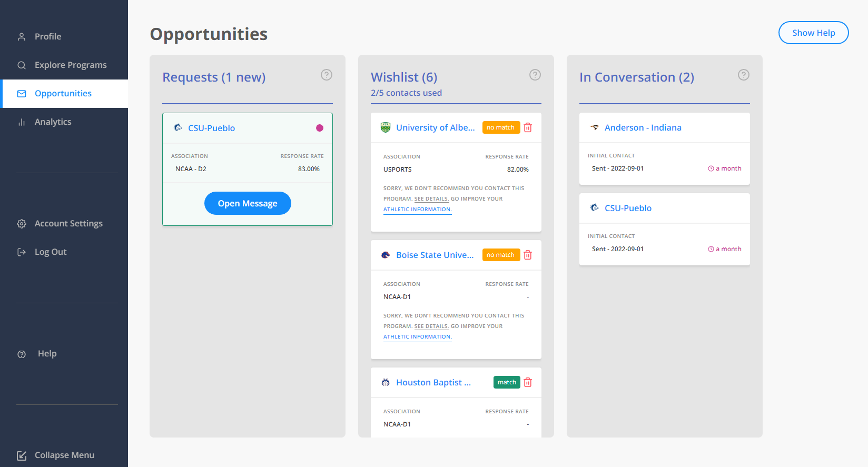Open See Details for Boise State

coord(431,326)
